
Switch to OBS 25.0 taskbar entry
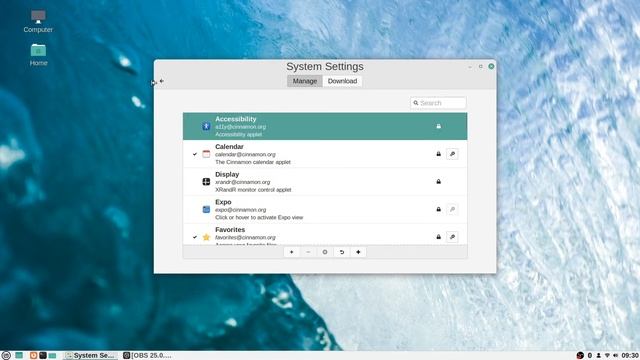coord(147,356)
